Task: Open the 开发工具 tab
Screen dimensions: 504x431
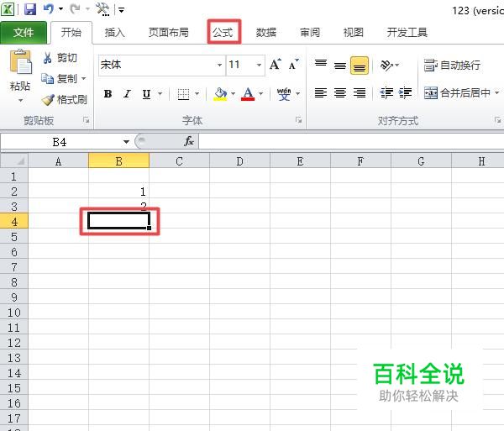Action: (407, 33)
